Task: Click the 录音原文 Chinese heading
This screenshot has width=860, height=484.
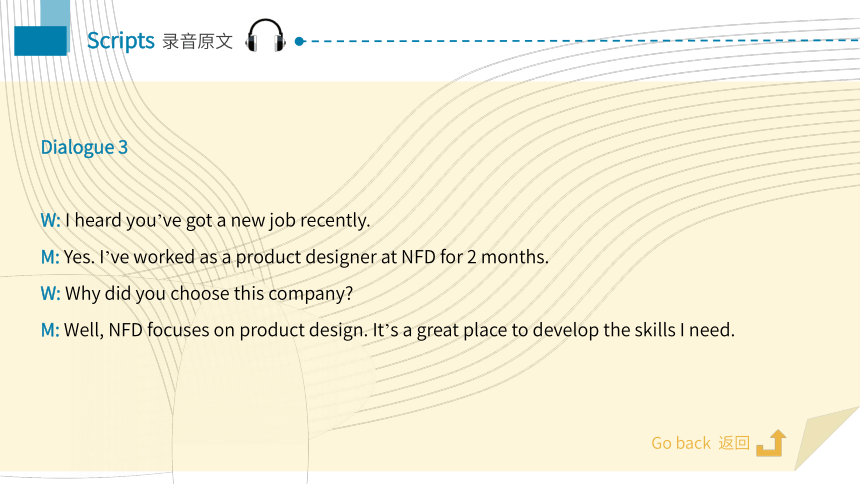Action: point(197,42)
